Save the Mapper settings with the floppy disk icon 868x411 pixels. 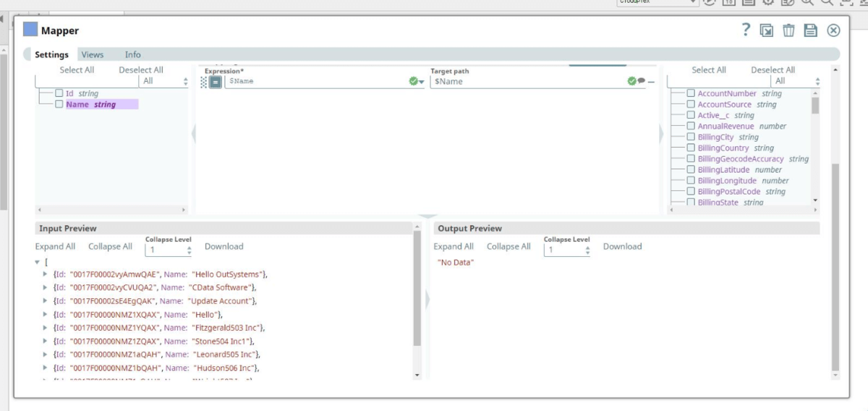click(x=811, y=30)
